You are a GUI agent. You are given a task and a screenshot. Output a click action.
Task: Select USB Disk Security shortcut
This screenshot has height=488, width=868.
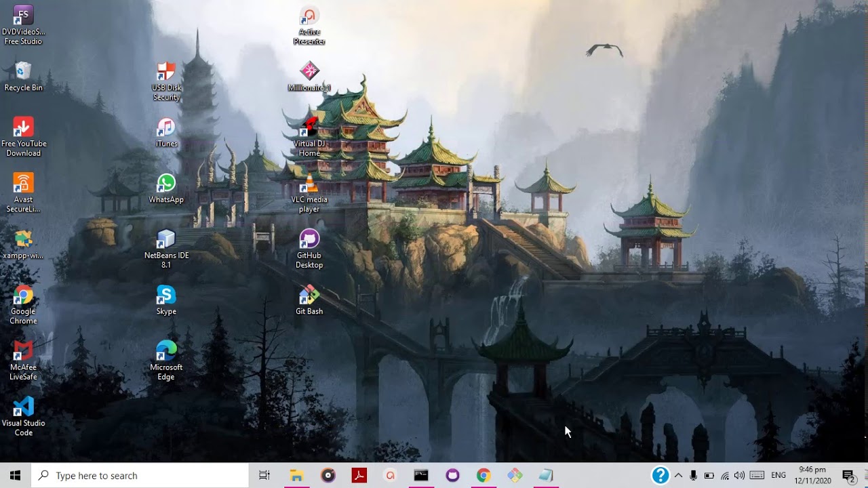(x=166, y=81)
